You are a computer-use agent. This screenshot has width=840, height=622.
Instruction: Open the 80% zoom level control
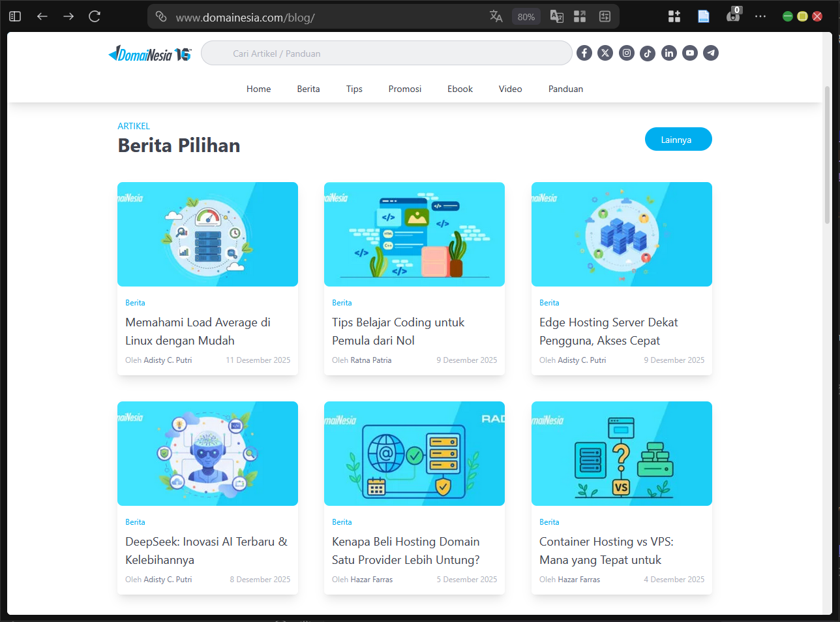[x=526, y=16]
